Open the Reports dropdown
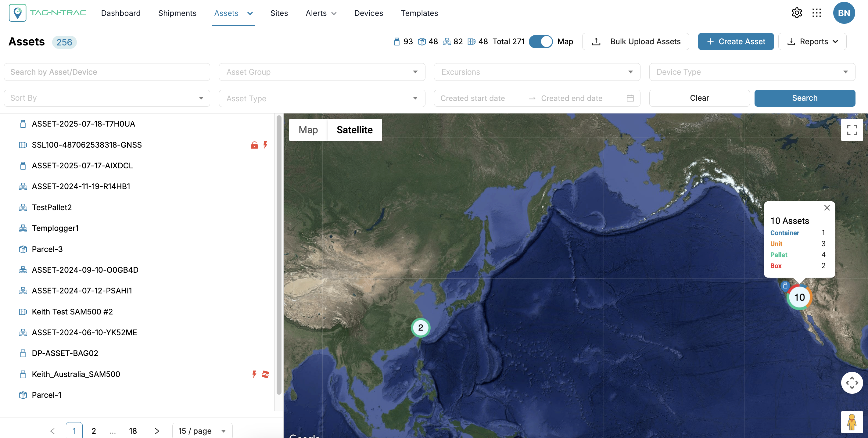This screenshot has height=438, width=868. tap(812, 42)
